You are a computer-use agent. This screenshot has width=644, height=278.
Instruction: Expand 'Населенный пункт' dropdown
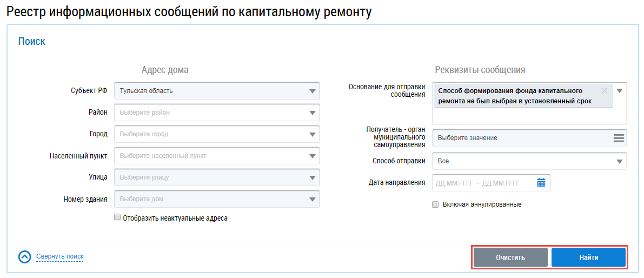312,156
